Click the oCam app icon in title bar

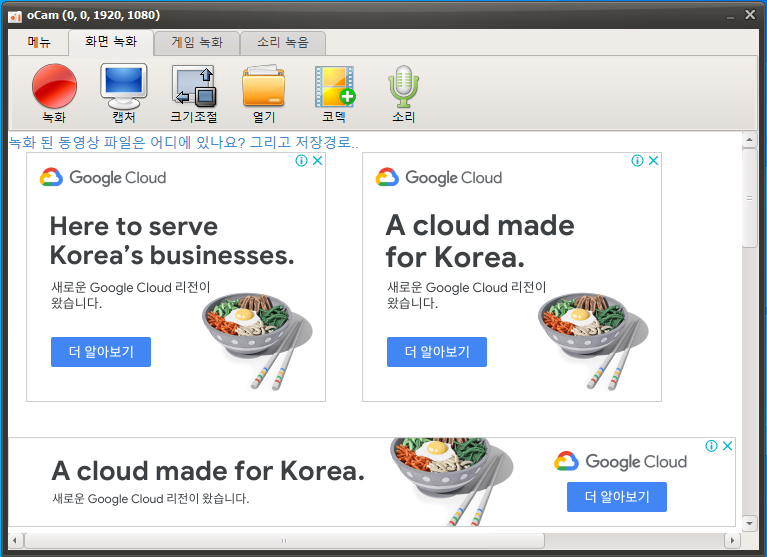click(x=15, y=16)
